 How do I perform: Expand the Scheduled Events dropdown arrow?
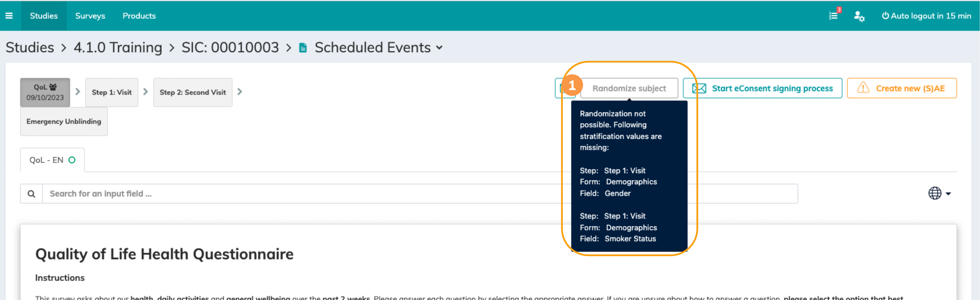pos(439,48)
